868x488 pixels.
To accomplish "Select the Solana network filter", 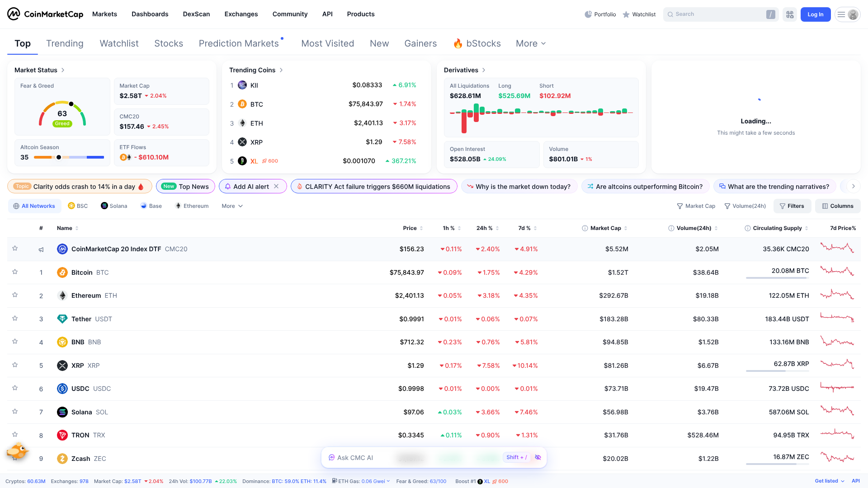I will 114,206.
